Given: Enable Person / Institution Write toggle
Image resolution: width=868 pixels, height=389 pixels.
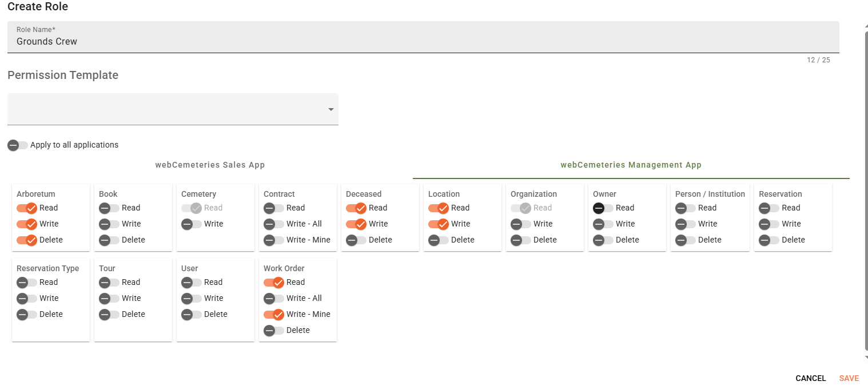Looking at the screenshot, I should (x=685, y=224).
